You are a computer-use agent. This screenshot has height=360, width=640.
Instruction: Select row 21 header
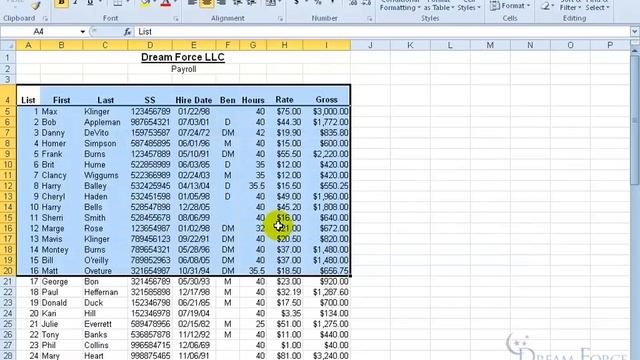(x=8, y=282)
